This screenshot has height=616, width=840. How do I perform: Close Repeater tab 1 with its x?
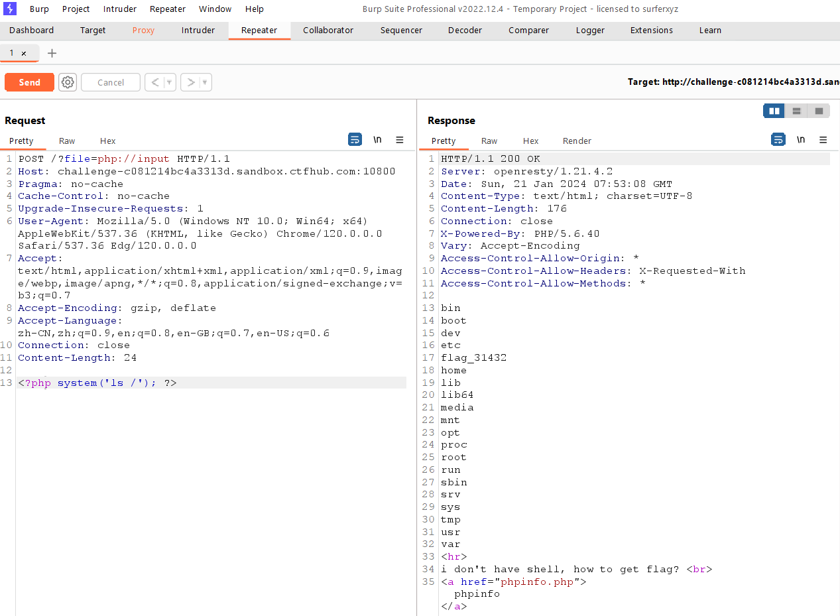pyautogui.click(x=24, y=53)
